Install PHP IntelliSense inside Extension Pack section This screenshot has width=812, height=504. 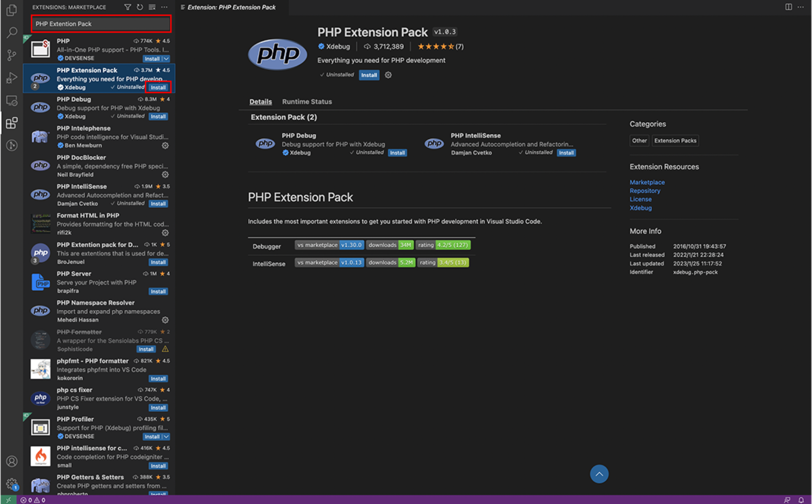point(566,153)
